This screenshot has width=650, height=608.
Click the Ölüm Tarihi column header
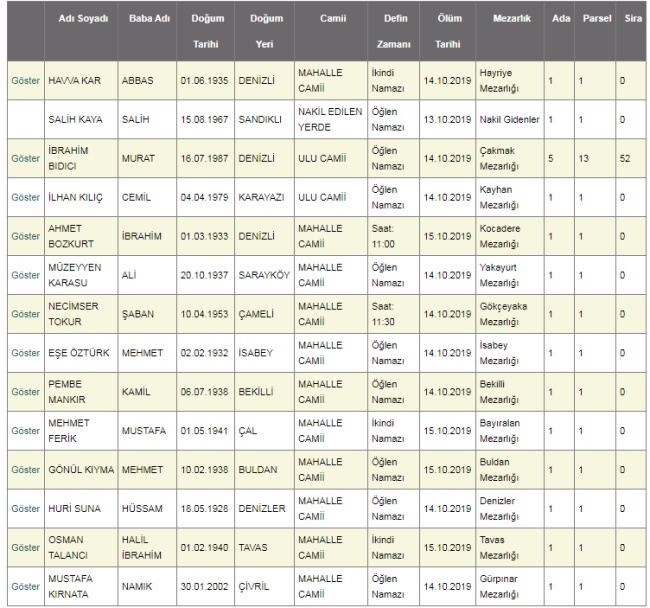(441, 32)
